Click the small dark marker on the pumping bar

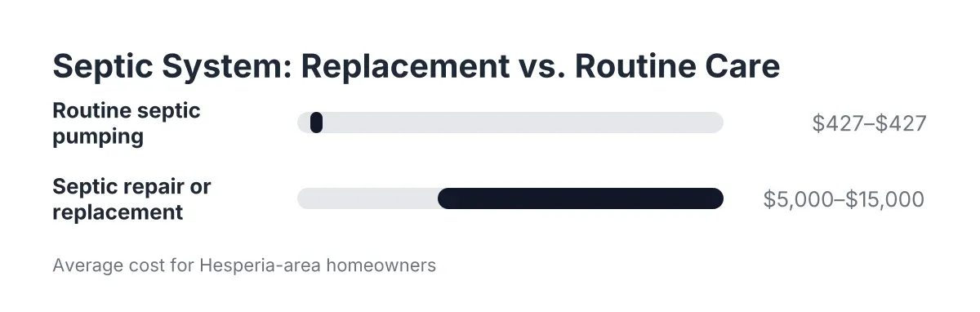coord(317,123)
